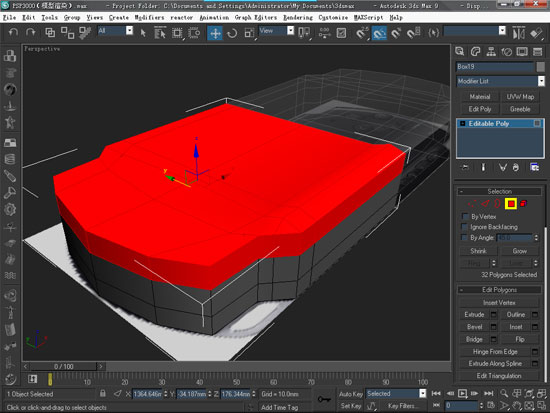Open the File menu
The width and height of the screenshot is (550, 413).
coord(9,18)
